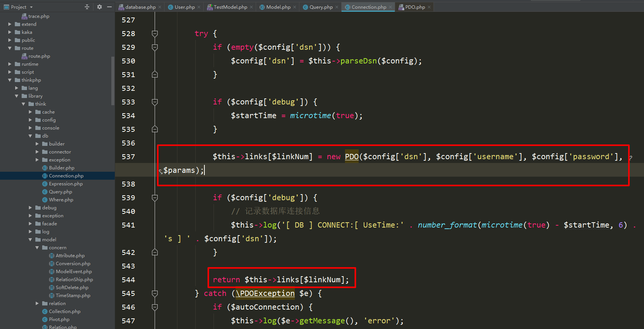Click Attribute.php trait icon in tree

52,256
